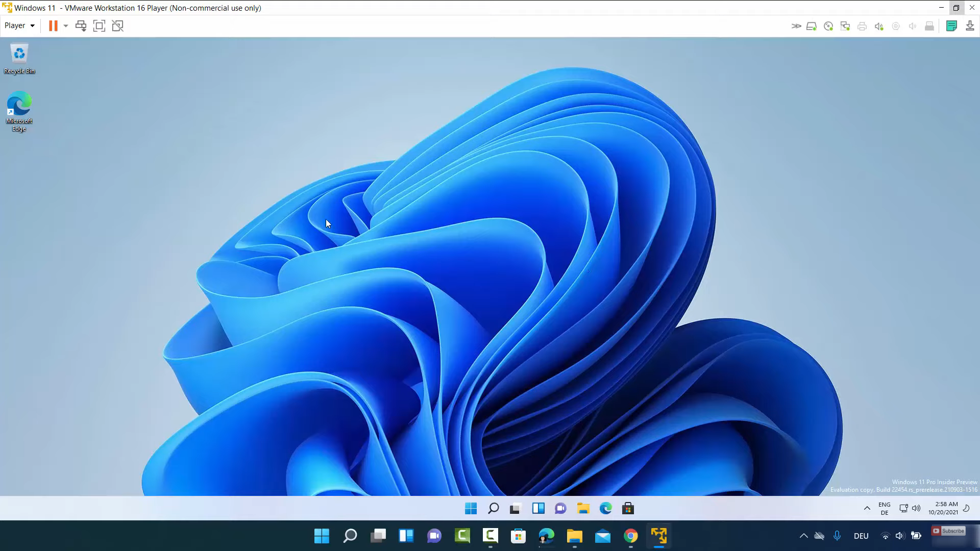Screen dimensions: 980x551
Task: Open Microsoft Store in guest taskbar
Action: [x=628, y=508]
